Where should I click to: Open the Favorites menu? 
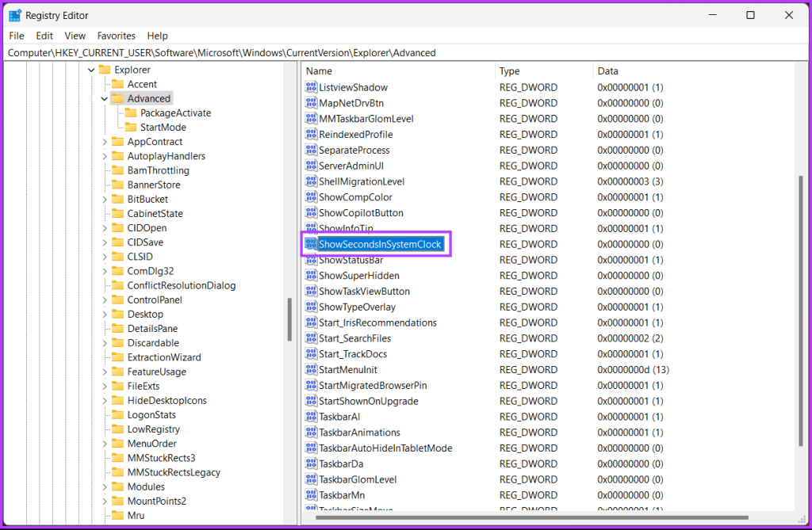click(x=116, y=36)
